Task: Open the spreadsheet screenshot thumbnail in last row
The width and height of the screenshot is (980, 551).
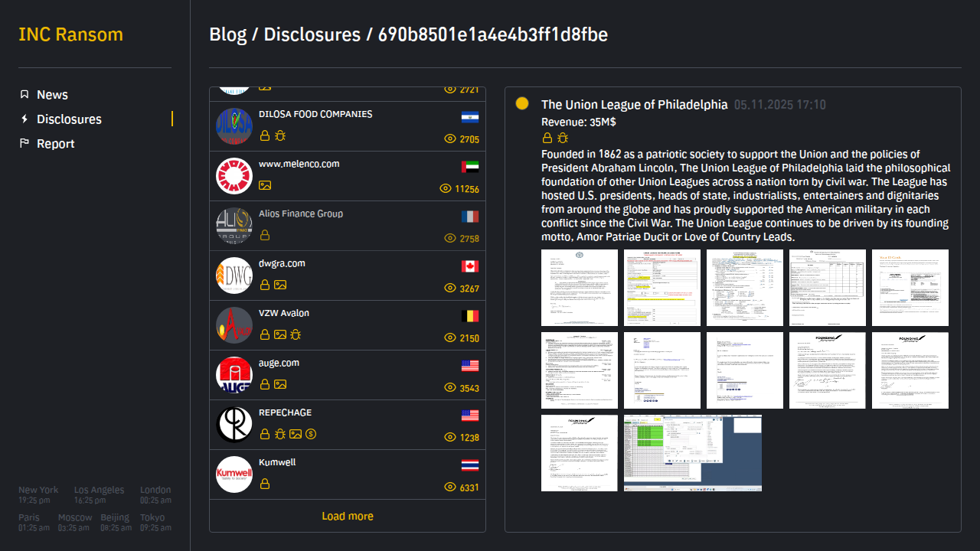Action: [x=693, y=453]
